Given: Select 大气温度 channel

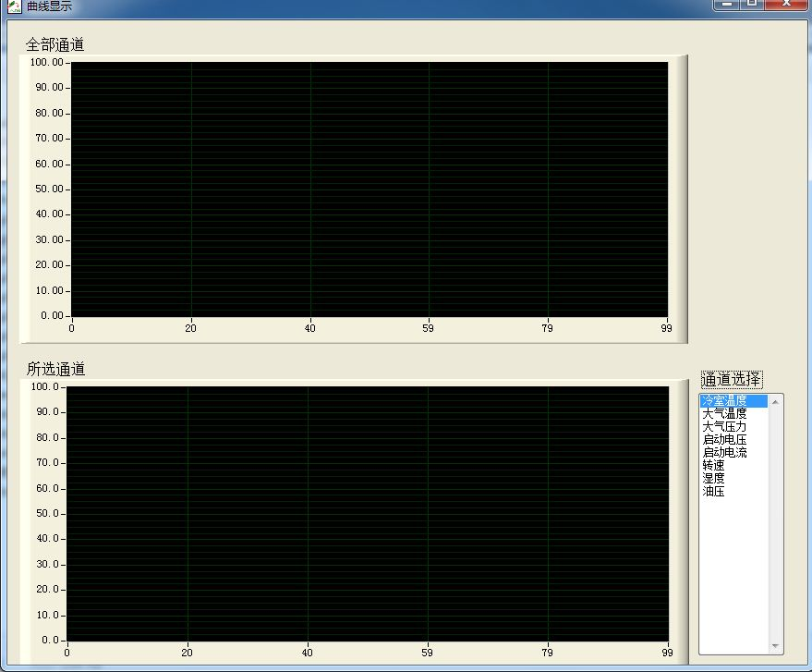Looking at the screenshot, I should 724,413.
